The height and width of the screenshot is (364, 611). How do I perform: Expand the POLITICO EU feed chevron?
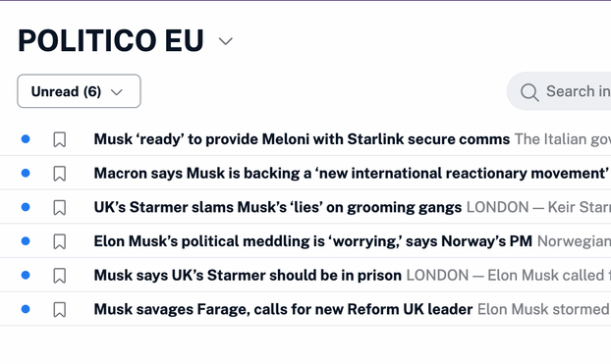coord(226,41)
